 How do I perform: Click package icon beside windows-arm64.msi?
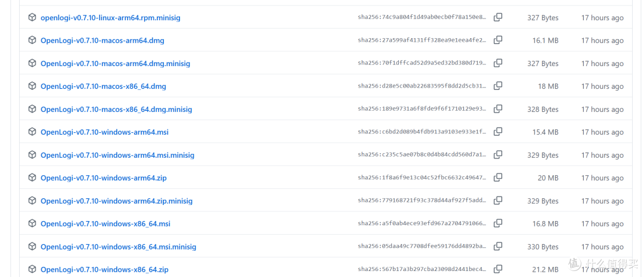click(x=32, y=132)
